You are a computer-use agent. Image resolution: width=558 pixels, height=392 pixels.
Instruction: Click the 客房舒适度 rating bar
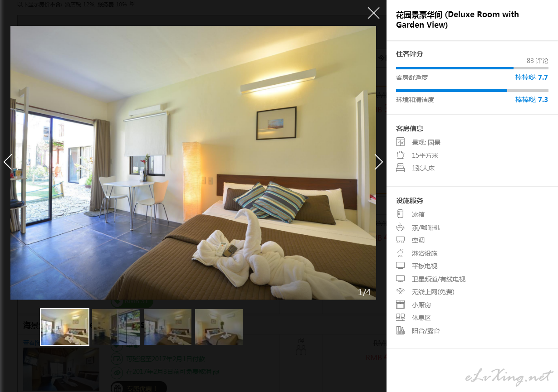[x=472, y=68]
